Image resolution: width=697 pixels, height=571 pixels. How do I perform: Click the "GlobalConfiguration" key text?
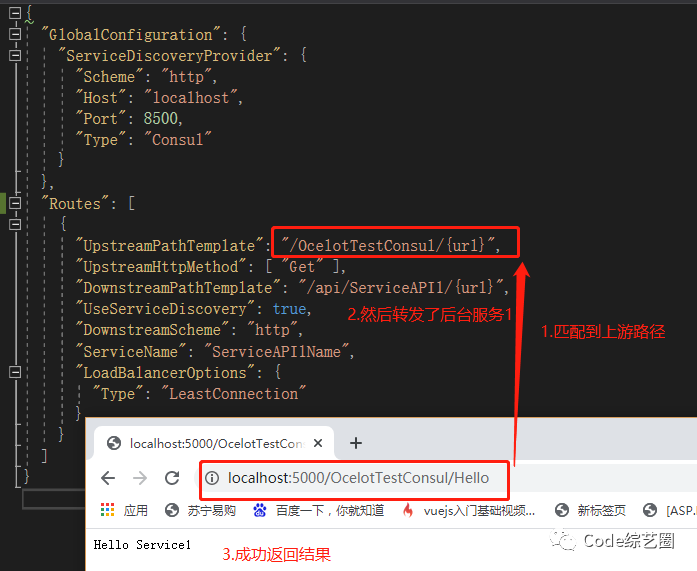131,34
